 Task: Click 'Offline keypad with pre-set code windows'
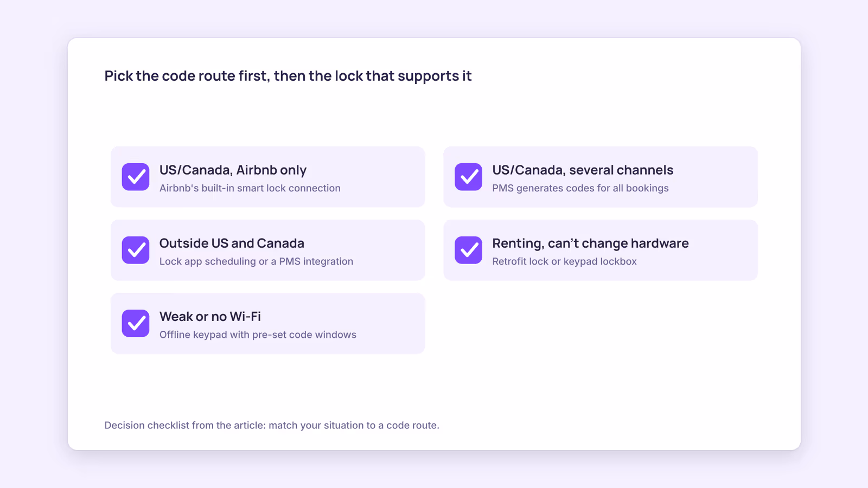pos(258,335)
